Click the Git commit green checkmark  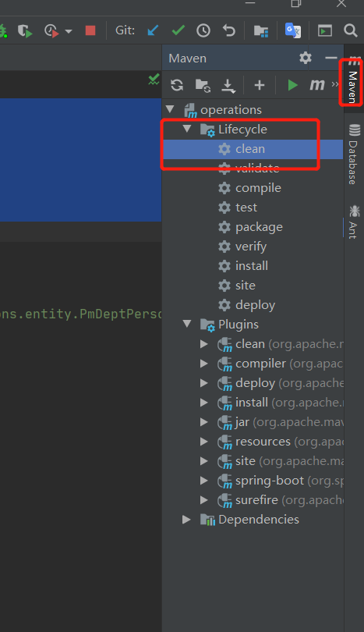[x=178, y=30]
